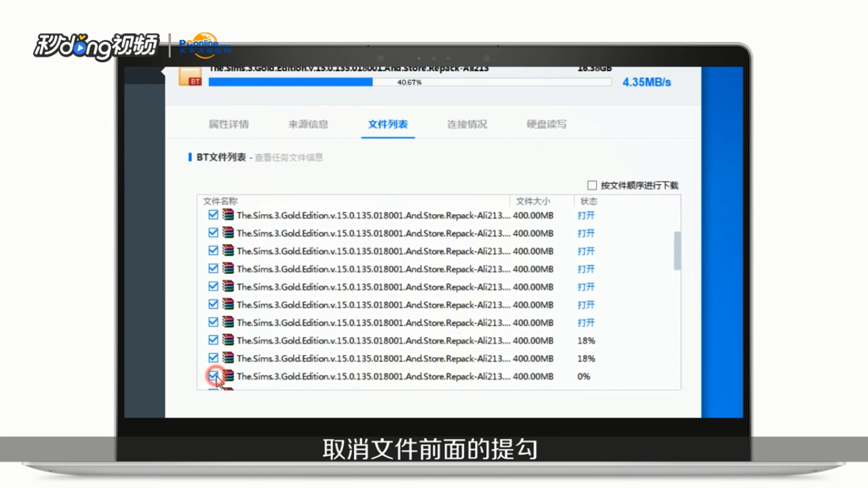Screen dimensions: 868x488
Task: Click the 查看任务文件信息 link
Action: click(x=289, y=158)
